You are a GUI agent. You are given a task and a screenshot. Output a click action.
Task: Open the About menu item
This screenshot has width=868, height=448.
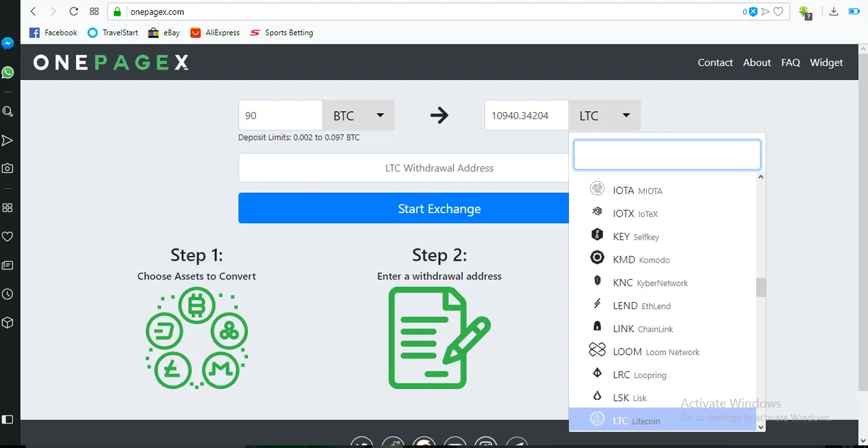click(x=757, y=62)
